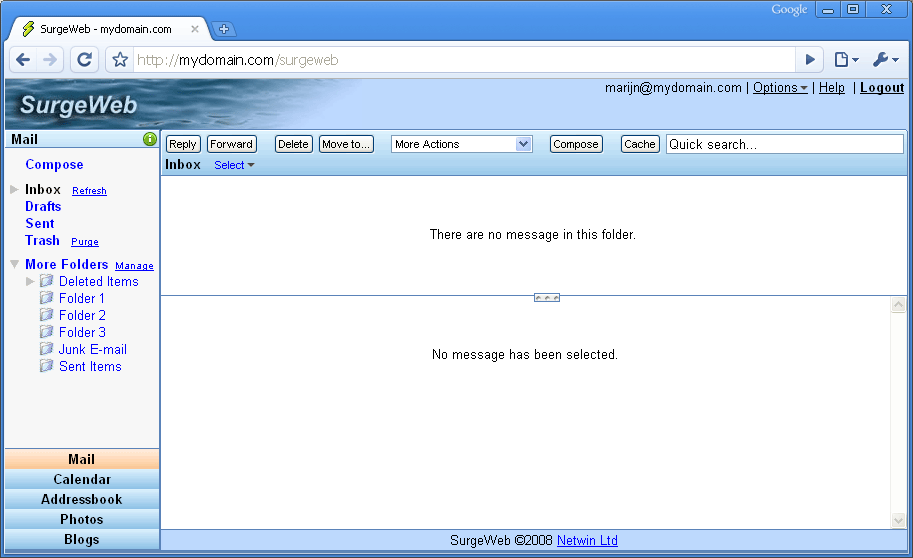913x558 pixels.
Task: Open the Select dropdown next to Inbox
Action: 234,165
